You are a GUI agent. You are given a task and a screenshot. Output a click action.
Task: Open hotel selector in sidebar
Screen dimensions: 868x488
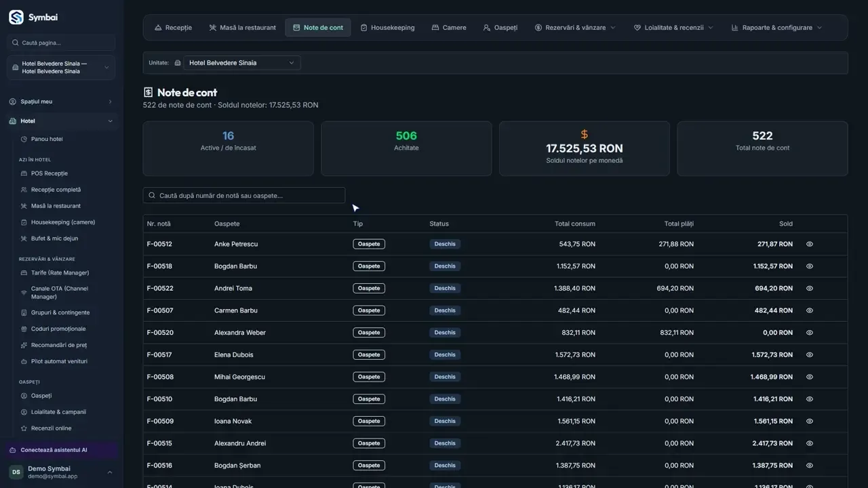[61, 67]
